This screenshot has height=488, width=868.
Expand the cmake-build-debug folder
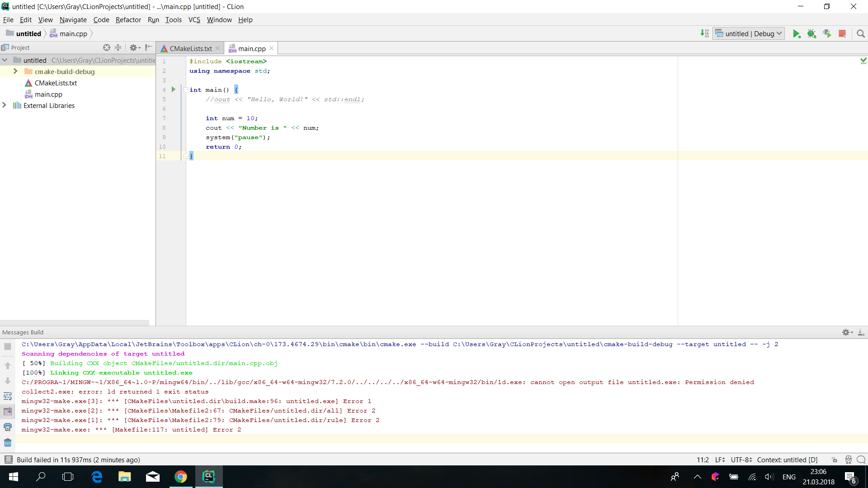click(15, 71)
